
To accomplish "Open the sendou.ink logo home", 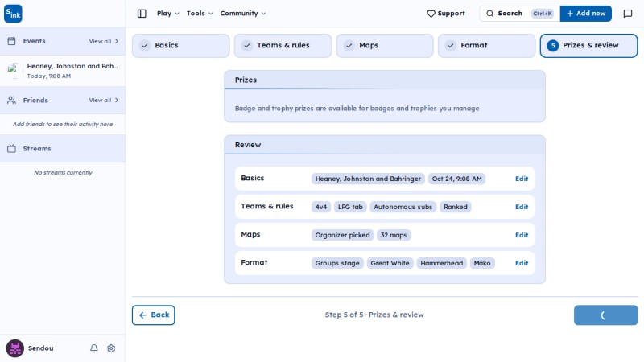I will pos(13,14).
